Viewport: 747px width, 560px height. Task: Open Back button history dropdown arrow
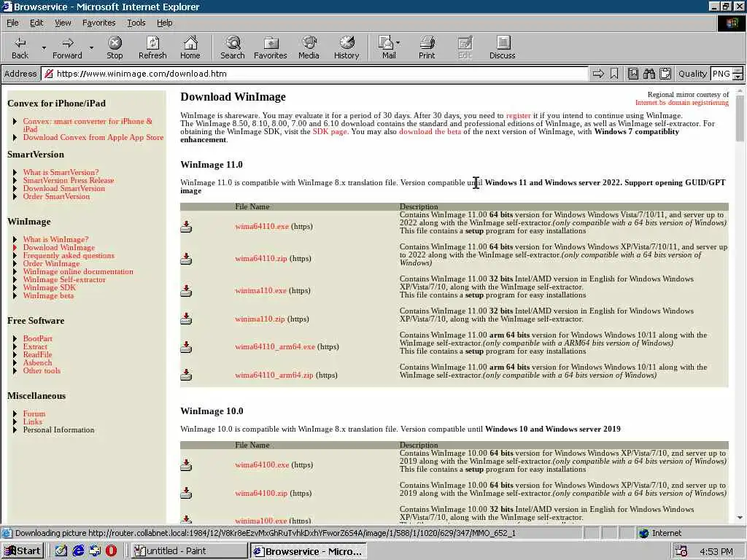coord(44,47)
